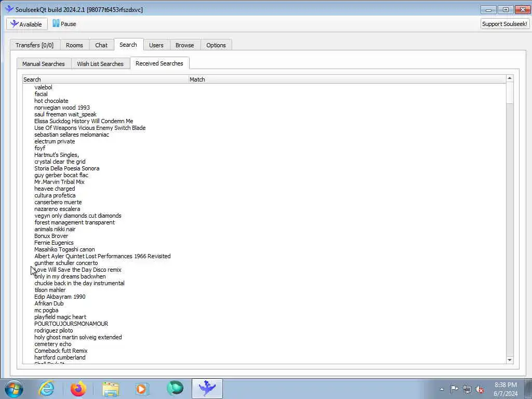Open the clock showing 8:38 PM
Image resolution: width=532 pixels, height=399 pixels.
tap(506, 389)
